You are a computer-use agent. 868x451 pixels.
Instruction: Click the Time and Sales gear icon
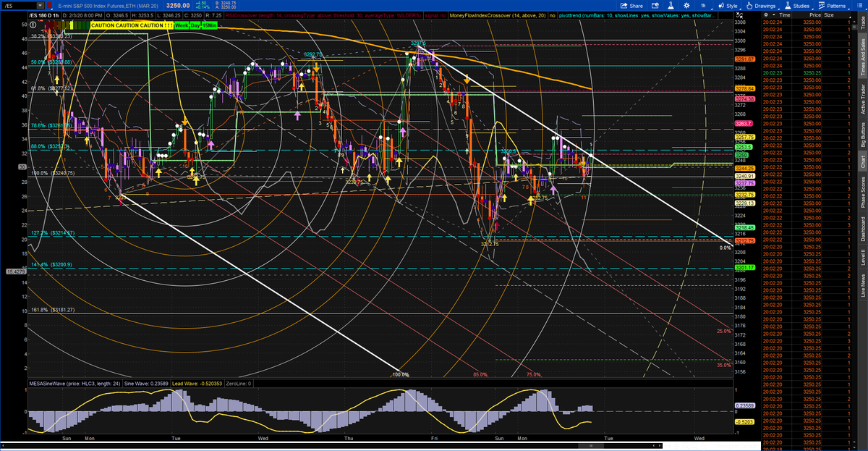click(767, 14)
